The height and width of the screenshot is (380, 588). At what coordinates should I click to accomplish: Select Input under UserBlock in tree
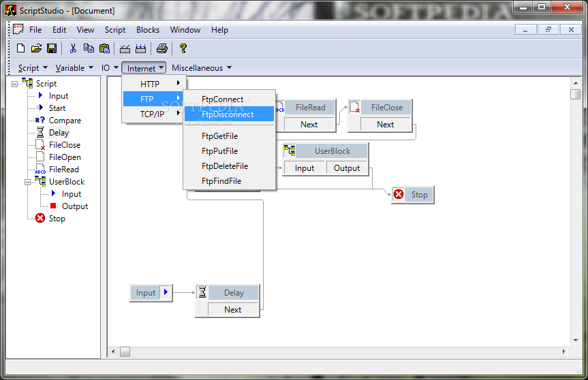pyautogui.click(x=72, y=194)
